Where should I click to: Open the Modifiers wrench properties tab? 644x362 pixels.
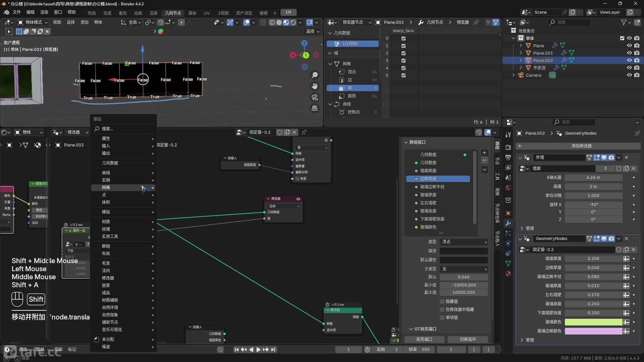[x=508, y=223]
